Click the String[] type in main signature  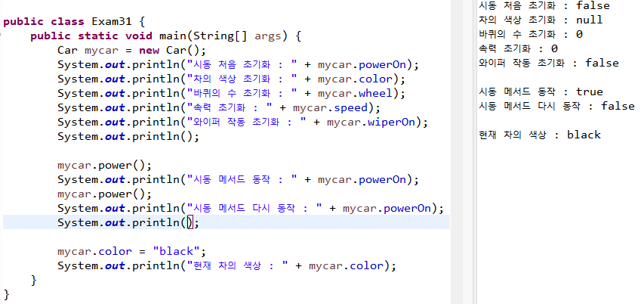[x=220, y=36]
